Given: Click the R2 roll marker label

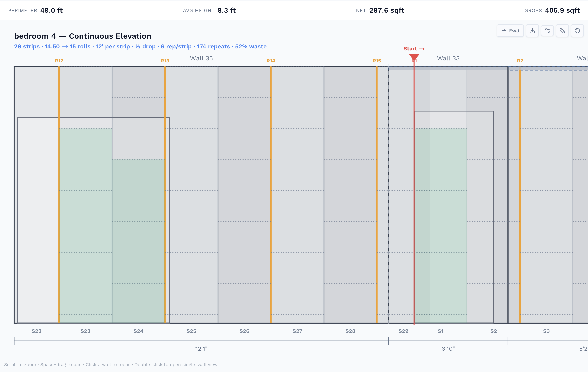Looking at the screenshot, I should [x=520, y=61].
